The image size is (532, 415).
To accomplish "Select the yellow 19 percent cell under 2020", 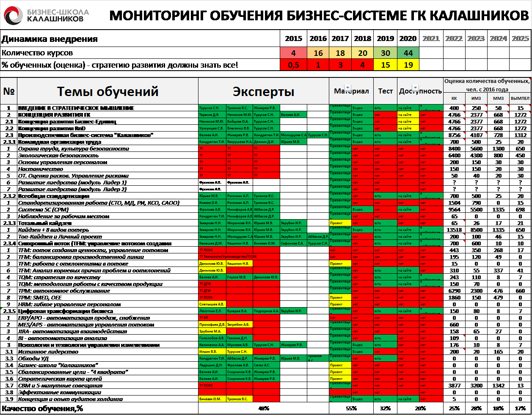I will click(x=408, y=65).
